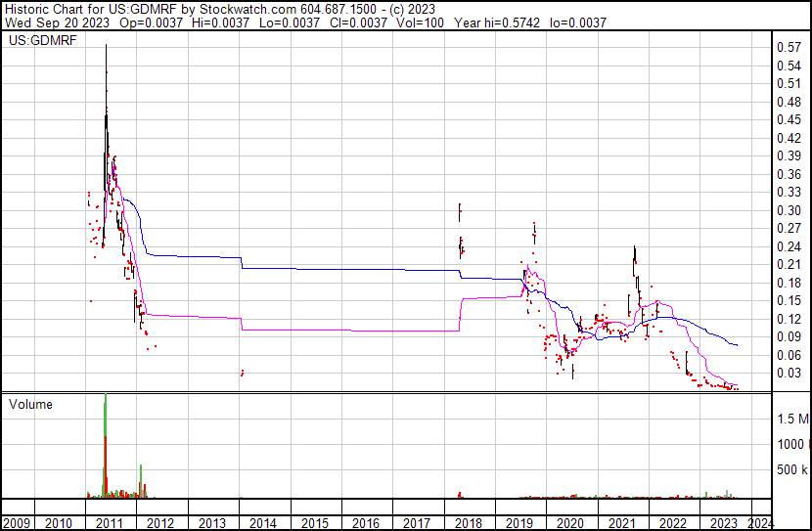Click the 'Op=0.0037' open value
The width and height of the screenshot is (812, 531).
point(151,22)
